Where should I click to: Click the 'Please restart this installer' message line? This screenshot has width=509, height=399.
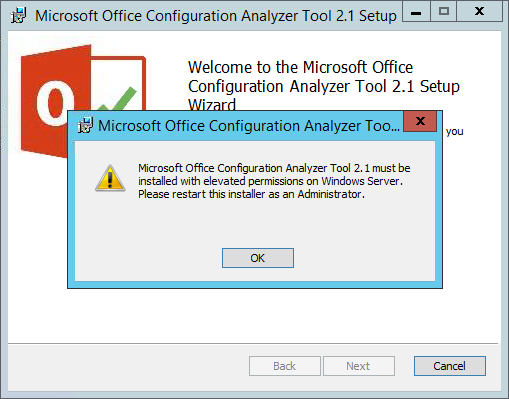pyautogui.click(x=251, y=194)
